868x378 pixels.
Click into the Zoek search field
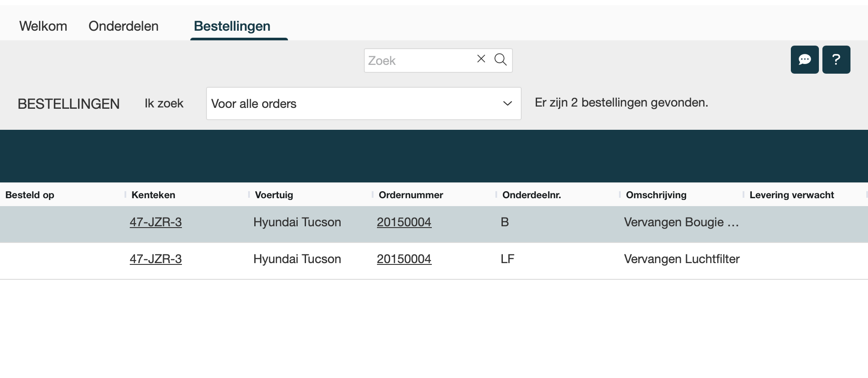click(x=419, y=61)
